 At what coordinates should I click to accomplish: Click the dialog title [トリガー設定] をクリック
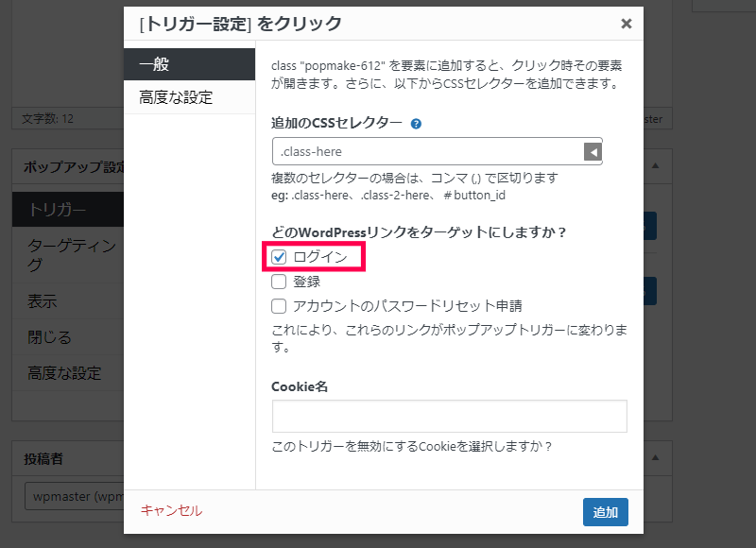pyautogui.click(x=241, y=24)
